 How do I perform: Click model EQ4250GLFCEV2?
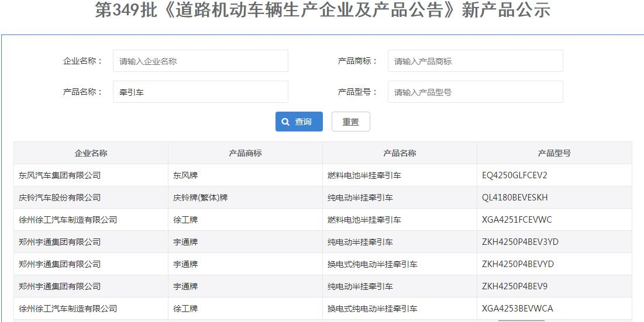pyautogui.click(x=515, y=175)
